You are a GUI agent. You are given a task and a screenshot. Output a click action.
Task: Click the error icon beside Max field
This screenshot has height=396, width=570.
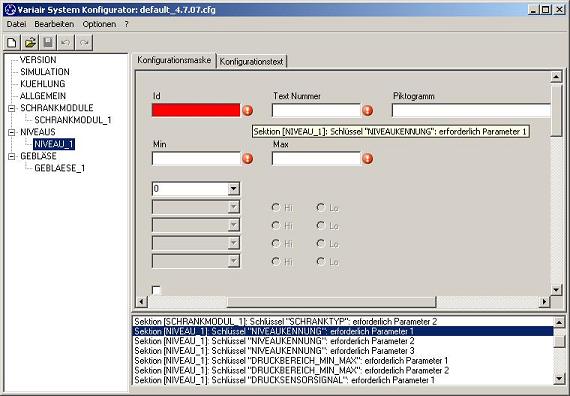click(368, 159)
